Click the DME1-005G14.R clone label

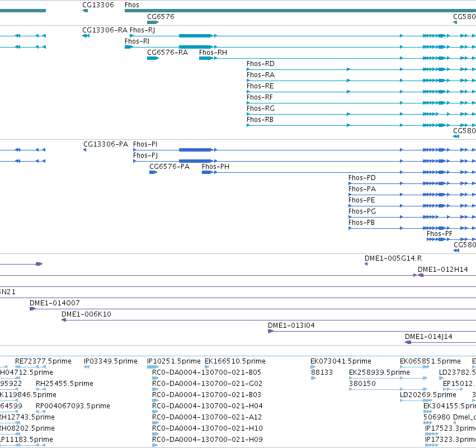tap(393, 258)
